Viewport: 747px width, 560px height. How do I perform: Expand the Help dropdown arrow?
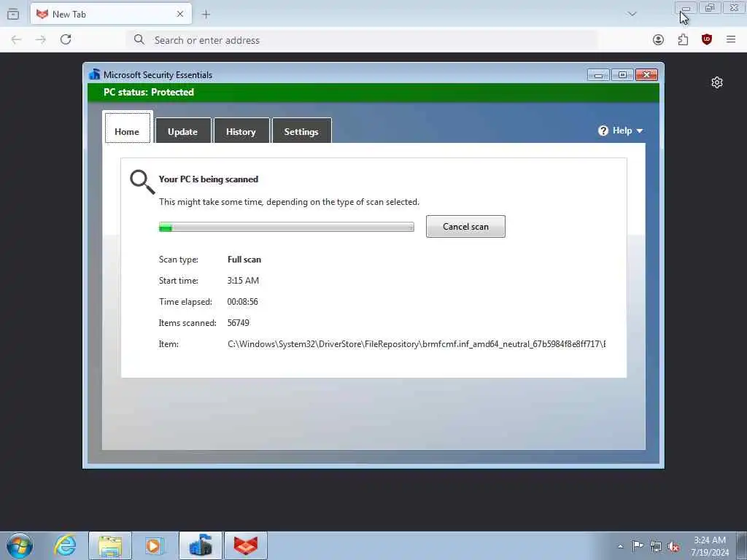click(639, 131)
